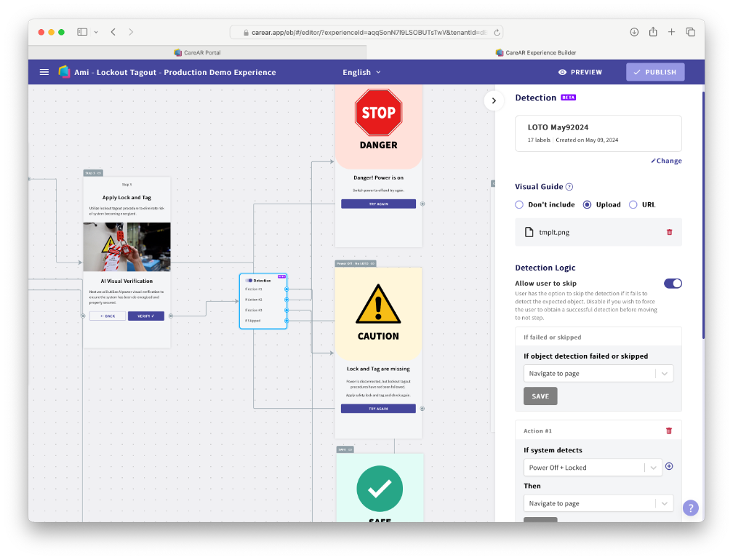Click Safari share icon
Image resolution: width=733 pixels, height=560 pixels.
point(653,32)
